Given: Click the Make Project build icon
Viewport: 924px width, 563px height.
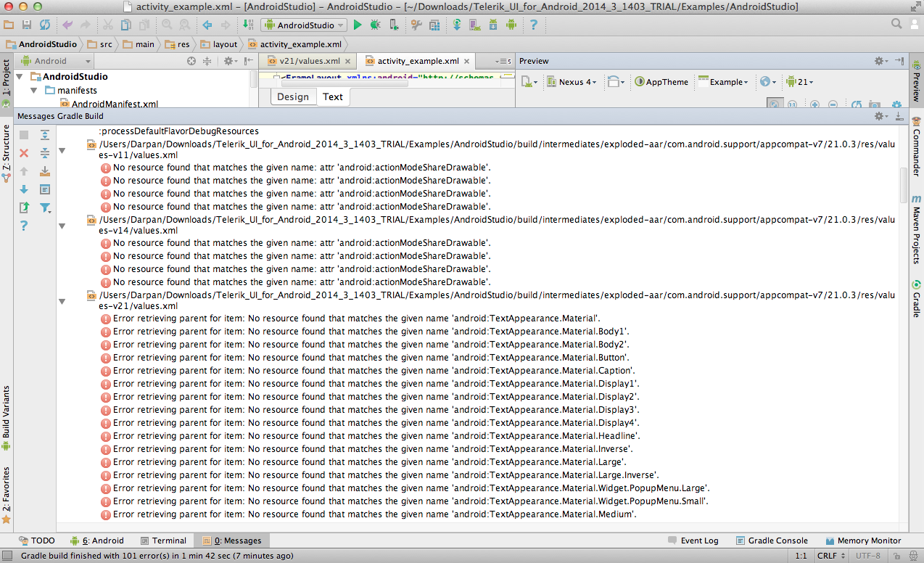Looking at the screenshot, I should coord(248,25).
